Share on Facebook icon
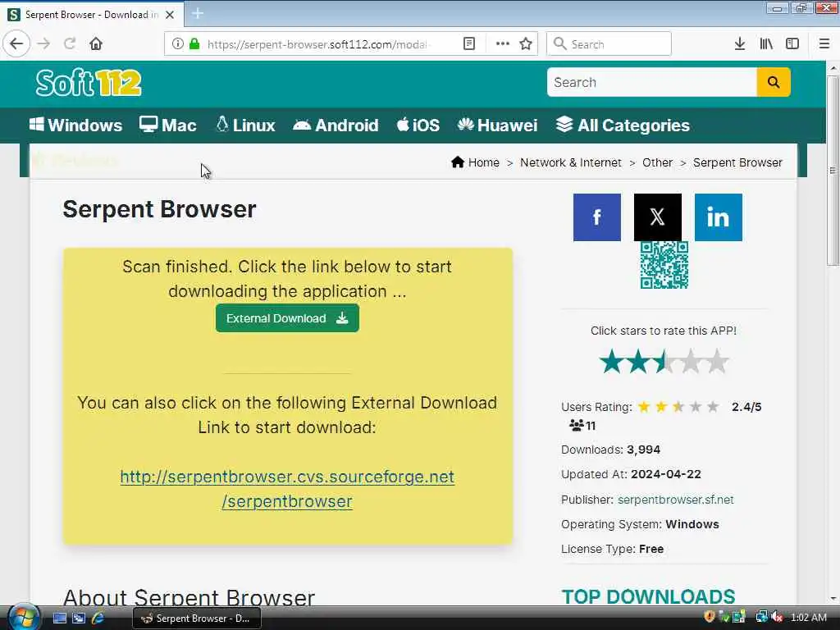This screenshot has width=840, height=630. tap(597, 217)
